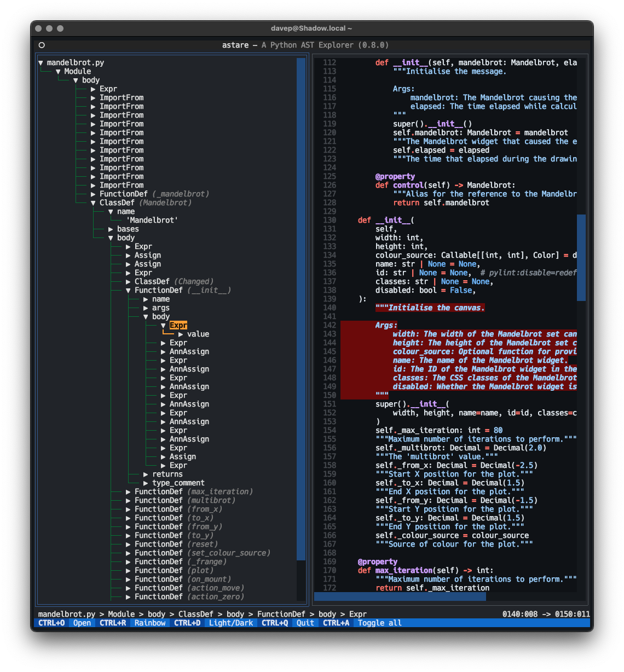Expand the ClassDef (Changed) tree node
This screenshot has width=624, height=672.
pyautogui.click(x=129, y=282)
